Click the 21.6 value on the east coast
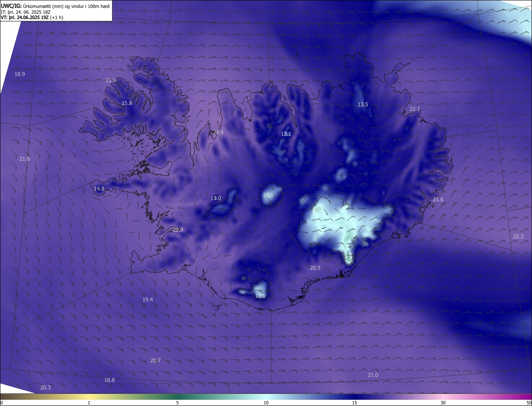Screen dimensions: 532x406 click(x=438, y=200)
